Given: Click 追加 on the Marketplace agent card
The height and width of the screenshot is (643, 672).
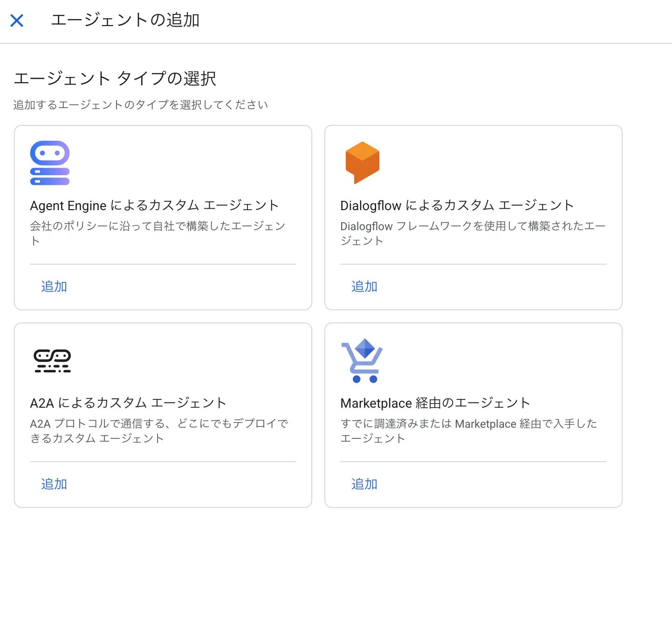Looking at the screenshot, I should pyautogui.click(x=364, y=484).
